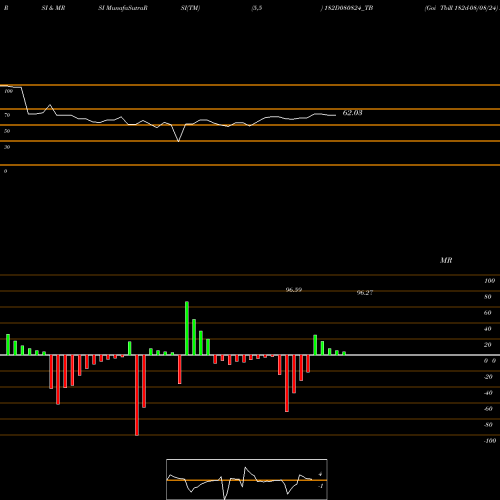500x500 pixels.
Task: Click the header text SI MunafaSutraR
Action: [x=123, y=8]
